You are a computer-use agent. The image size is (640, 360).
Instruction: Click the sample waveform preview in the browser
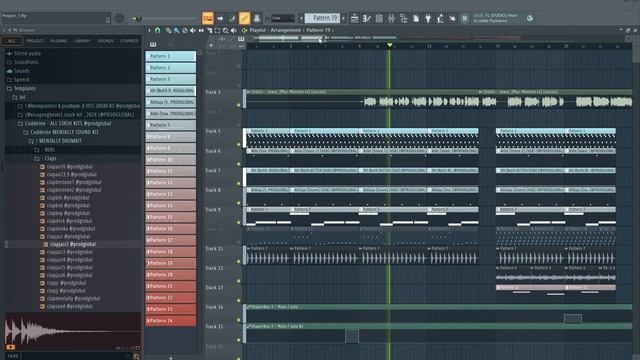tap(73, 331)
